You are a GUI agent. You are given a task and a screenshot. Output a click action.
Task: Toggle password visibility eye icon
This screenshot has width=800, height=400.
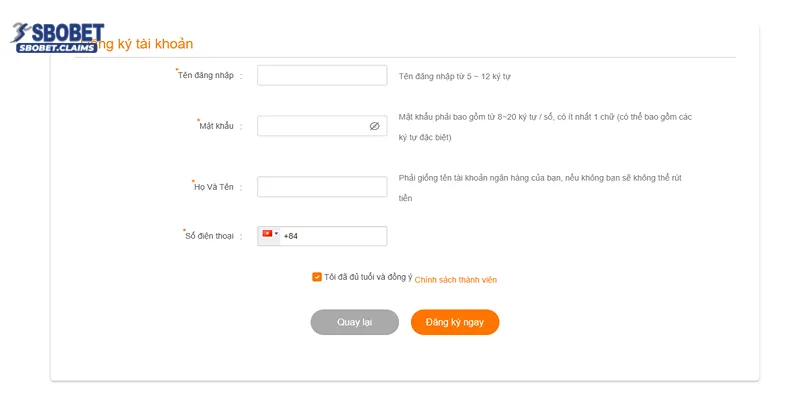(x=374, y=127)
